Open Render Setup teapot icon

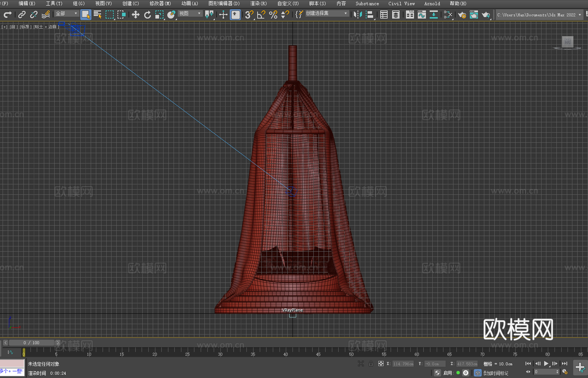(462, 14)
